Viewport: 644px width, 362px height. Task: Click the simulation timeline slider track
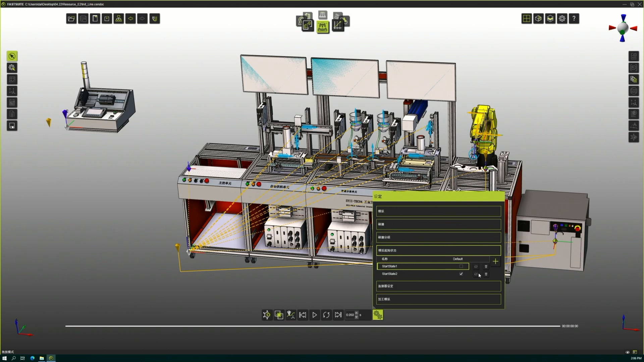(312, 326)
